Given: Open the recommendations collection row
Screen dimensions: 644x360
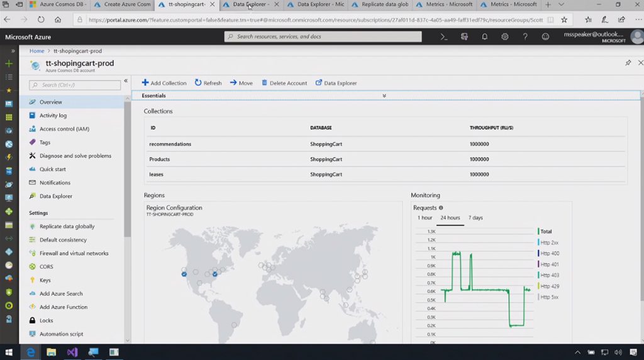Looking at the screenshot, I should (x=170, y=144).
